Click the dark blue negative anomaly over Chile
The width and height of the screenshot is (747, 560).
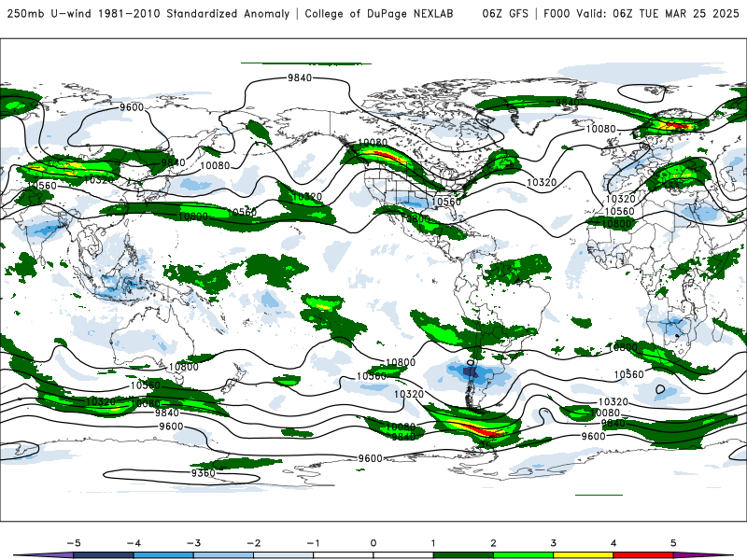click(x=469, y=370)
